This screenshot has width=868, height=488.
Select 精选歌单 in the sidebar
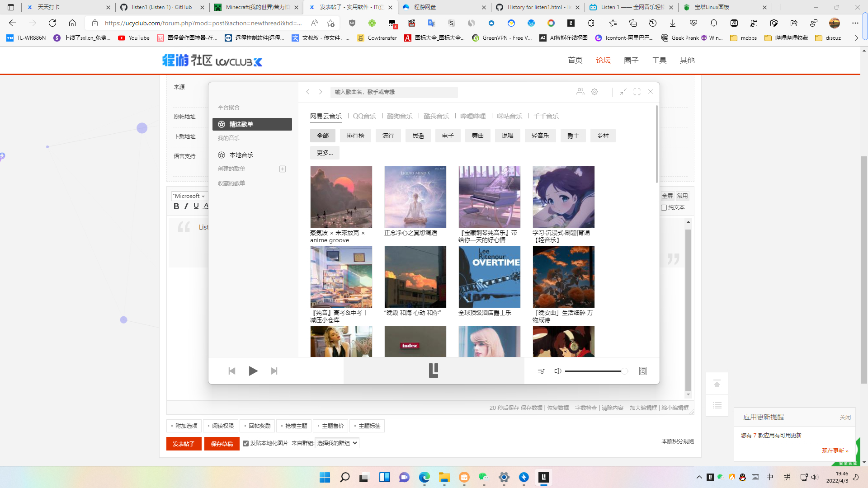252,124
